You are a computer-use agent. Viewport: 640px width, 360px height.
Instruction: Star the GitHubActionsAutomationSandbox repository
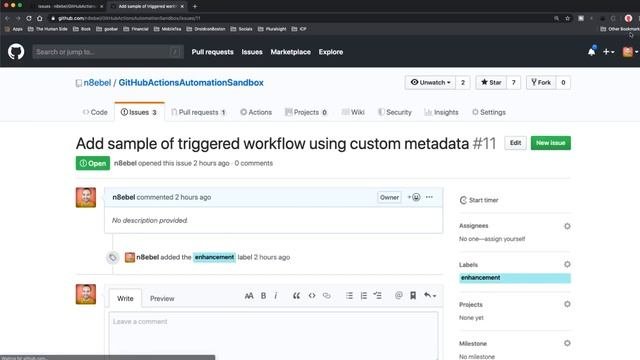[x=491, y=82]
